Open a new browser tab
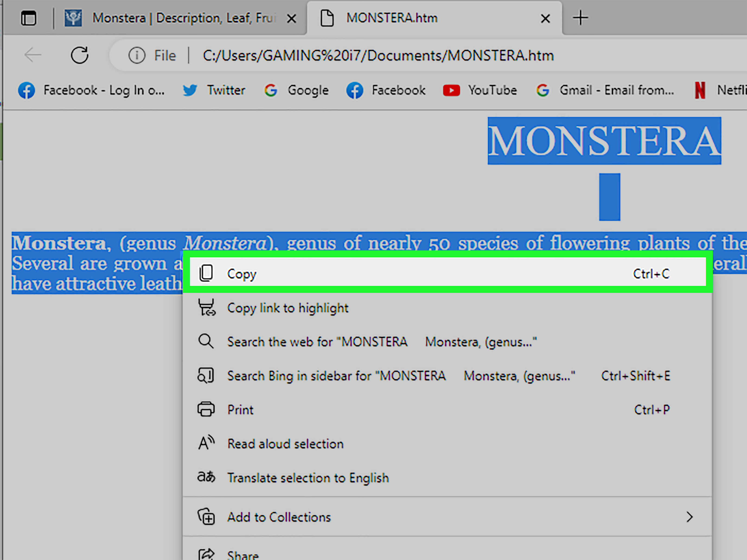The width and height of the screenshot is (747, 560). point(580,18)
